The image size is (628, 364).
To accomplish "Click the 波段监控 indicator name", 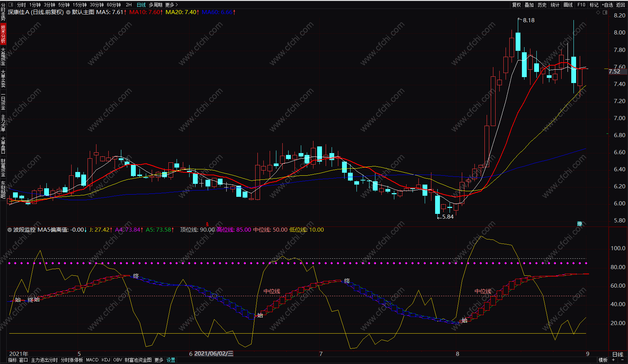I will [x=24, y=230].
